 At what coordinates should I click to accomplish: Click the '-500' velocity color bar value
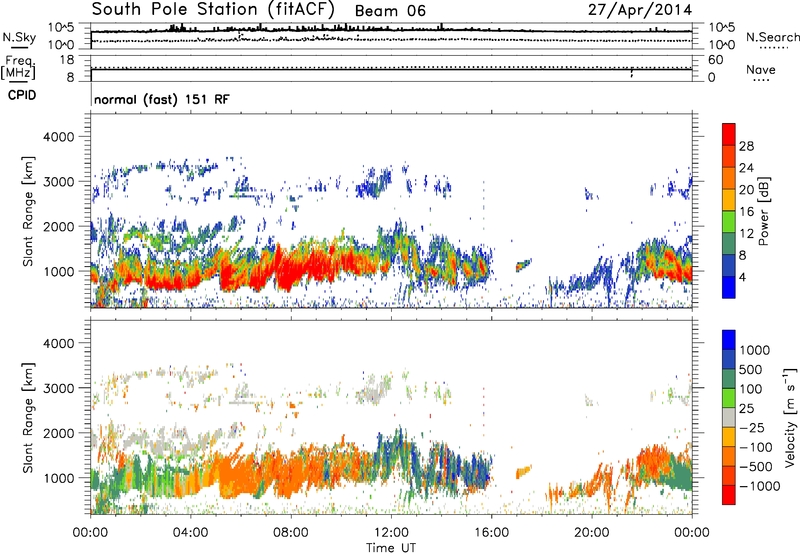[755, 466]
